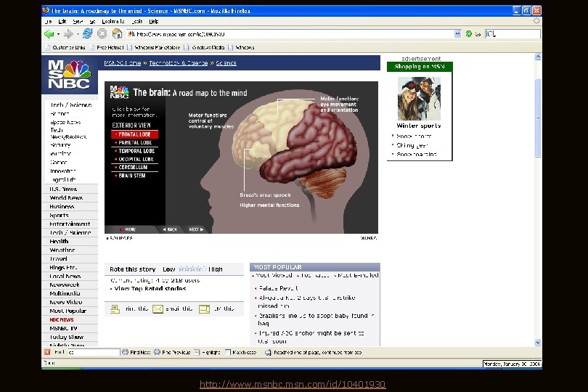The width and height of the screenshot is (588, 392).
Task: Open the Bookmarks menu
Action: (113, 21)
